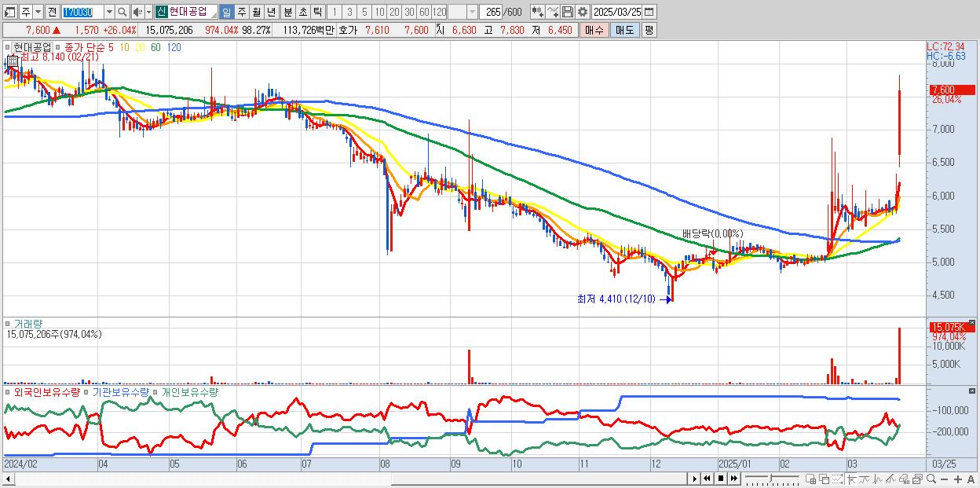Click the multi-window chart icon in bottom toolbar
980x488 pixels.
811,479
